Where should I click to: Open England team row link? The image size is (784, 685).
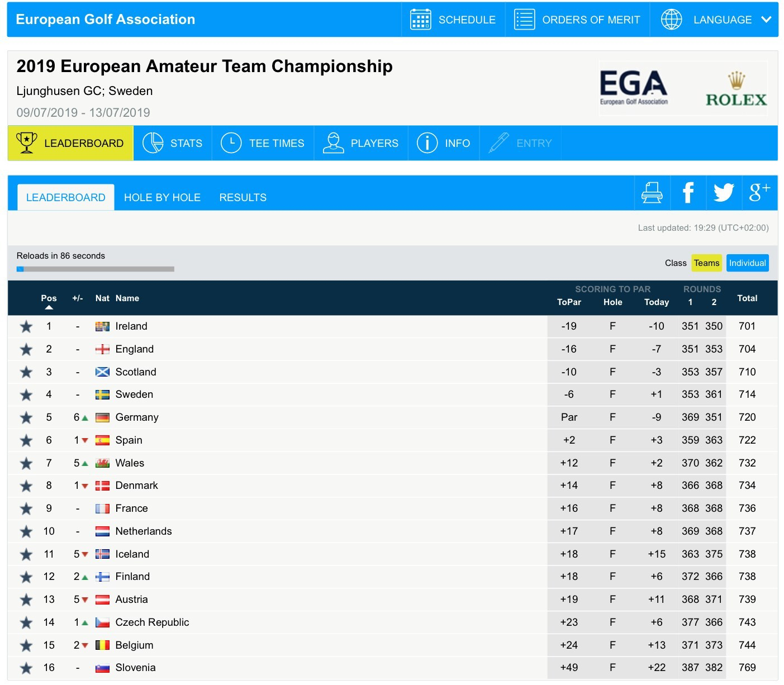[134, 349]
